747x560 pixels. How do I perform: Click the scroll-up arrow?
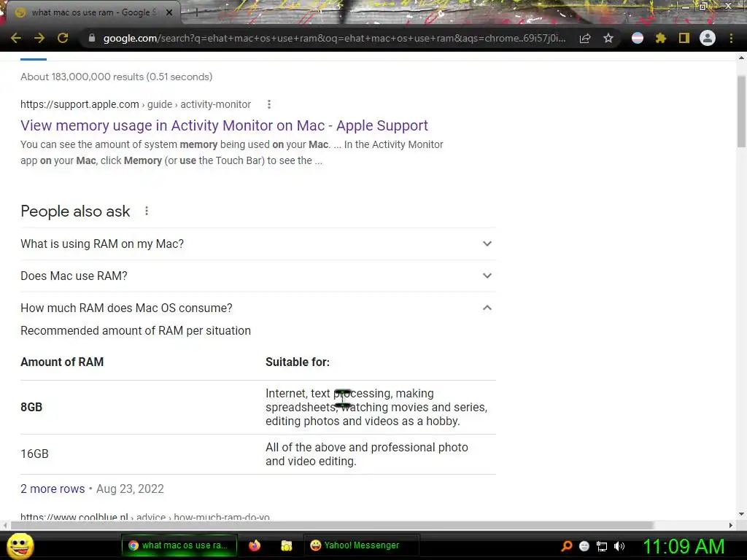pyautogui.click(x=741, y=58)
